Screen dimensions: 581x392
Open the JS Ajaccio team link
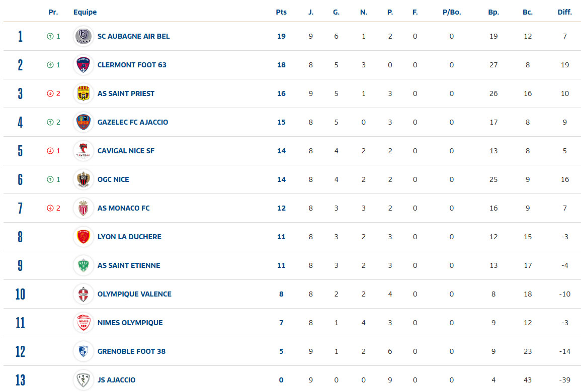pos(116,380)
